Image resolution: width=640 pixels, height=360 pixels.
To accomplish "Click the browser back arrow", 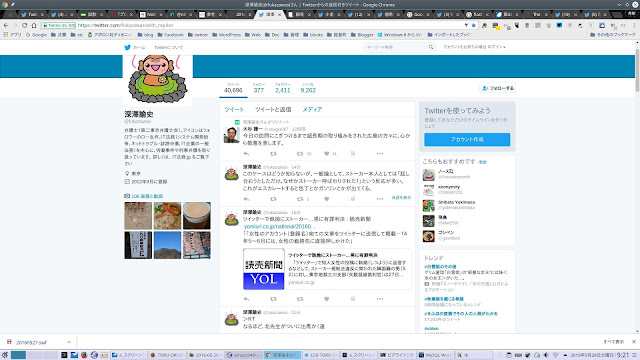I will point(6,25).
